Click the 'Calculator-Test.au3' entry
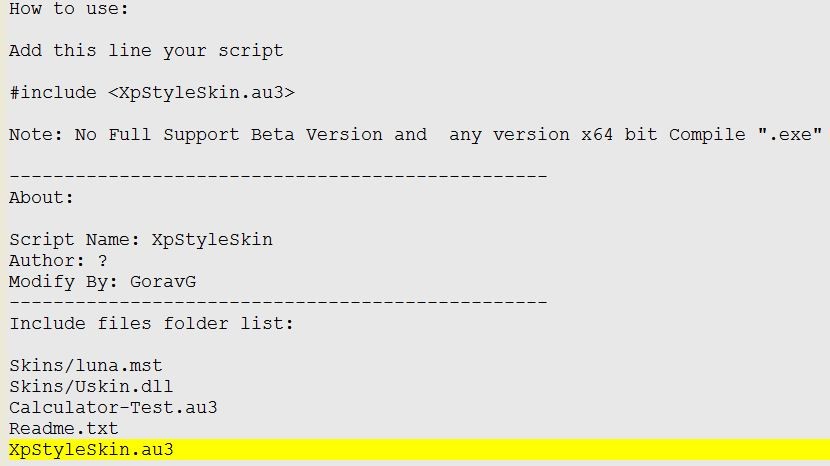 pyautogui.click(x=113, y=408)
